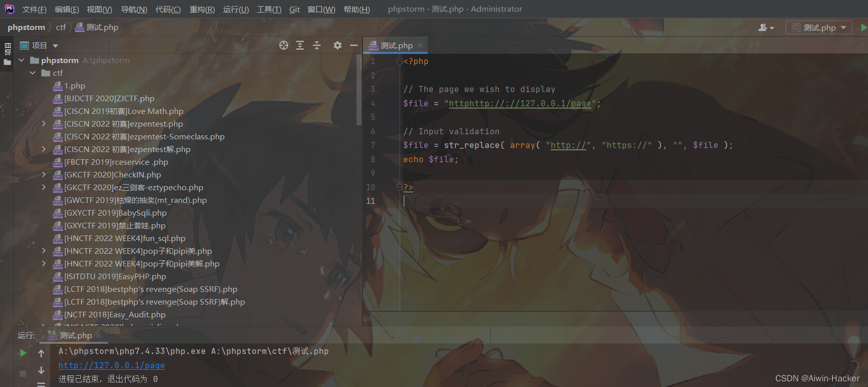
Task: Open [GWCTF 2019]枯燥的抽奖(mt_rand).php file
Action: click(x=130, y=200)
